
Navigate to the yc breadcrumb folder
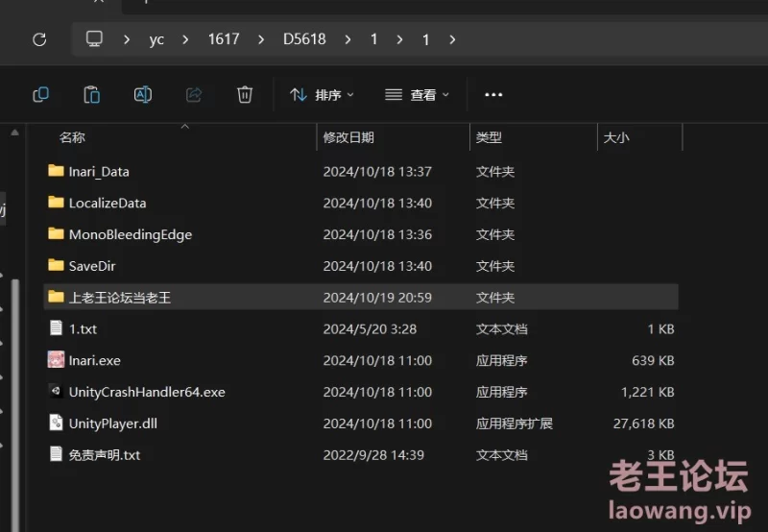tap(156, 39)
